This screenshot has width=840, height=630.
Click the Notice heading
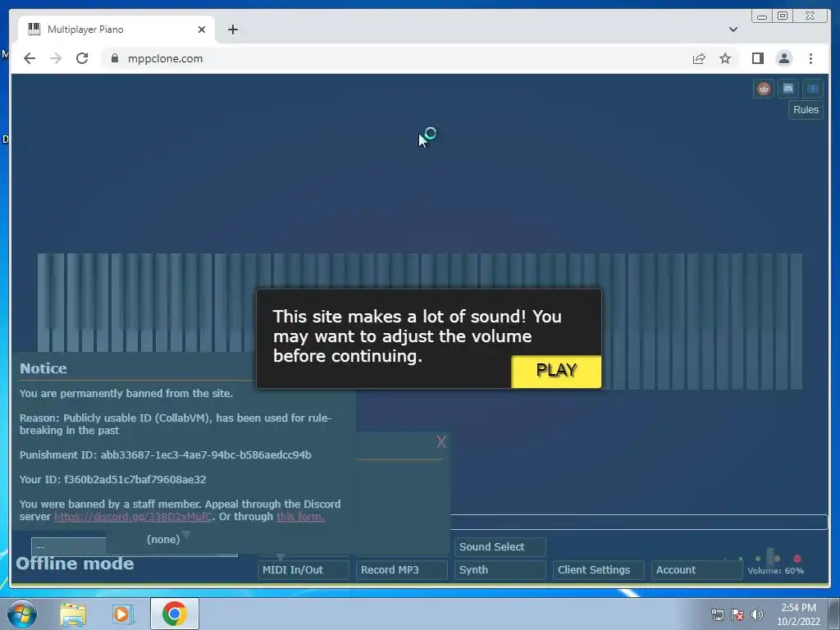coord(43,368)
